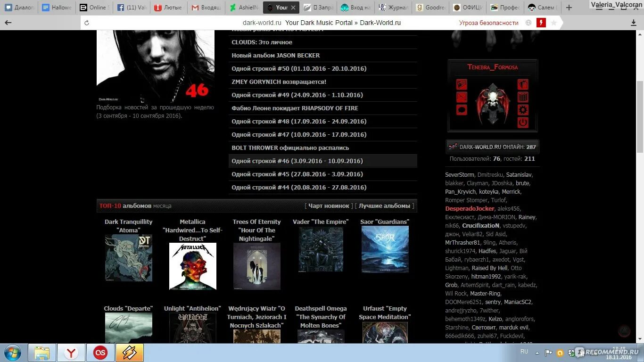Open Saor Guardians album cover
Image resolution: width=644 pixels, height=362 pixels.
(385, 249)
